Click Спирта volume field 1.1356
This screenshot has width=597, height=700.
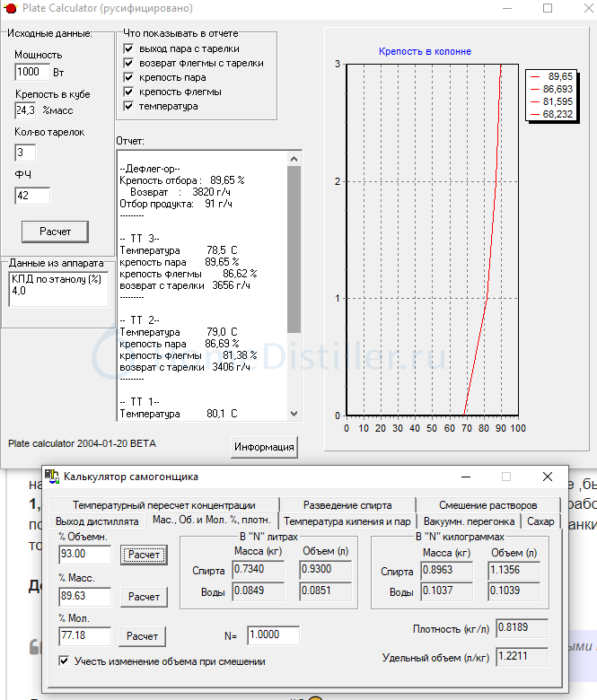514,570
